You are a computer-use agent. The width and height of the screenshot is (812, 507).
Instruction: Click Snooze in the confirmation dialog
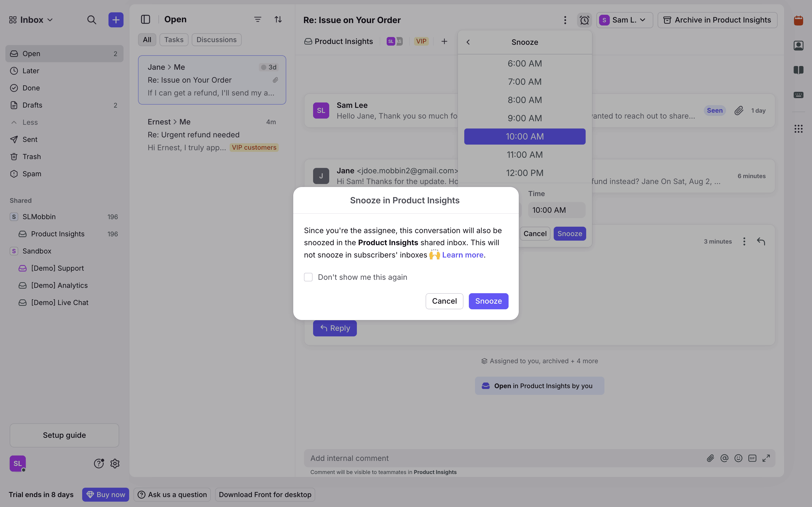pos(488,301)
